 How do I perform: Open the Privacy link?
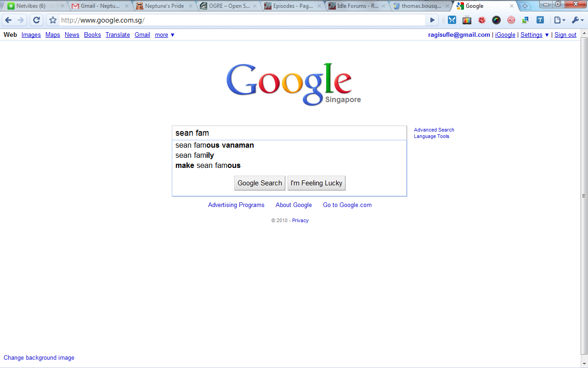[x=300, y=221]
